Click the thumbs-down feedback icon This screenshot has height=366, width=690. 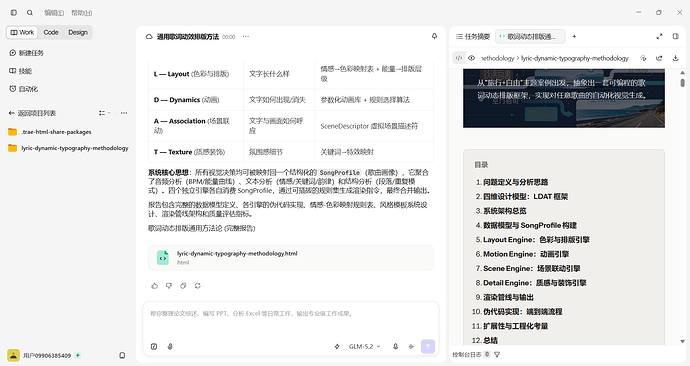click(x=169, y=286)
